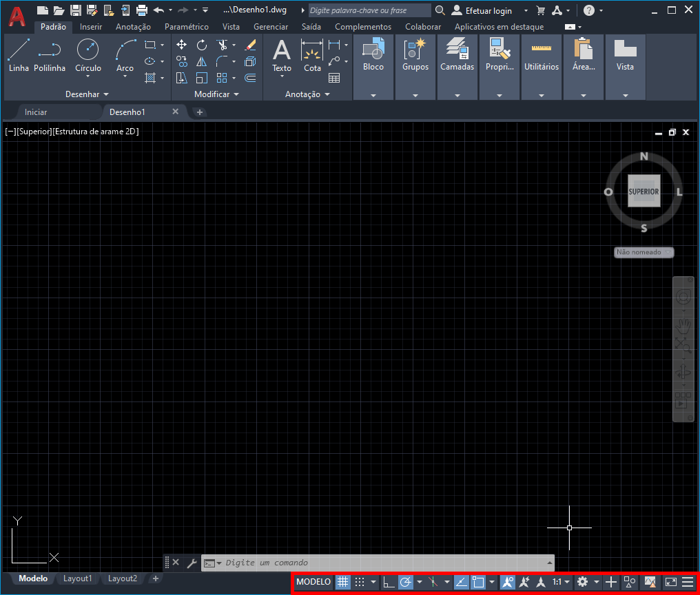Toggle 2D object snap in status bar
This screenshot has width=700, height=595.
[x=478, y=582]
